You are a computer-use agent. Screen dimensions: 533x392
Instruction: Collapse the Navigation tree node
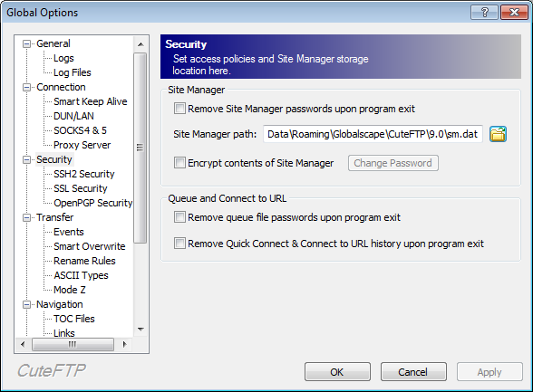point(26,304)
